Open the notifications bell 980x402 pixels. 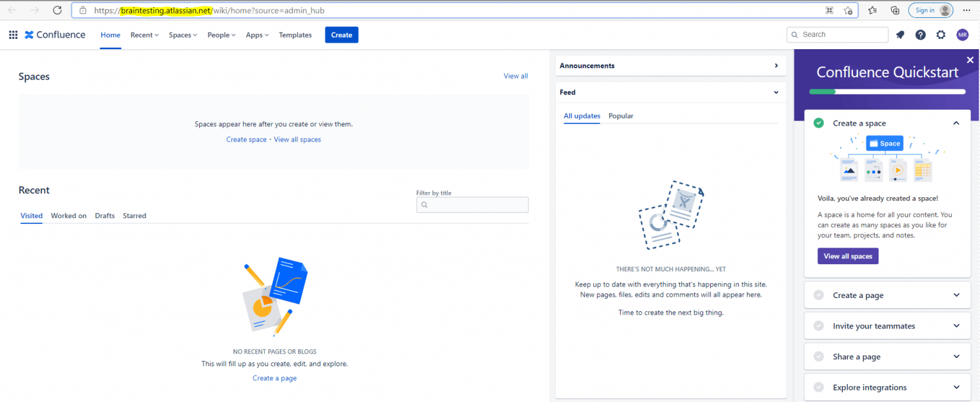900,34
